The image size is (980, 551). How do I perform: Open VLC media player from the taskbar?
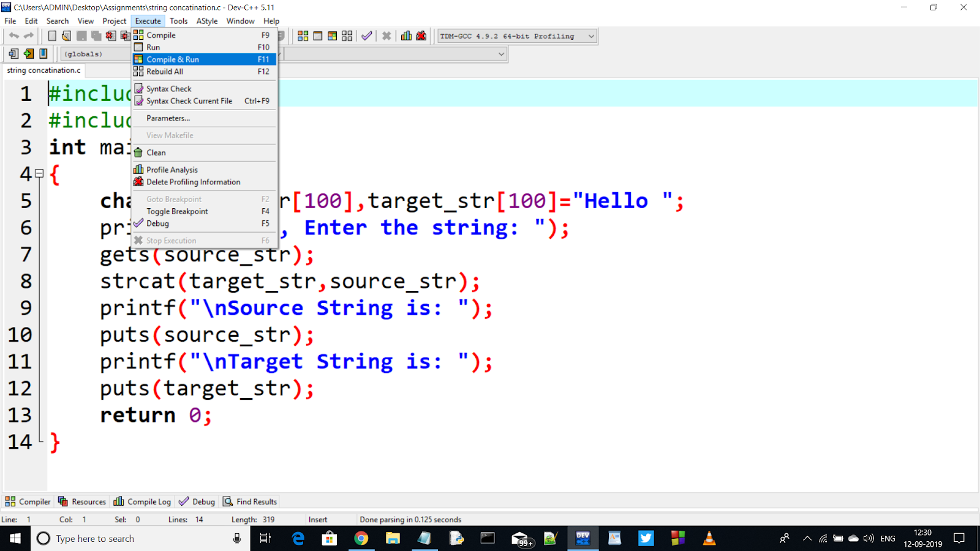click(709, 538)
